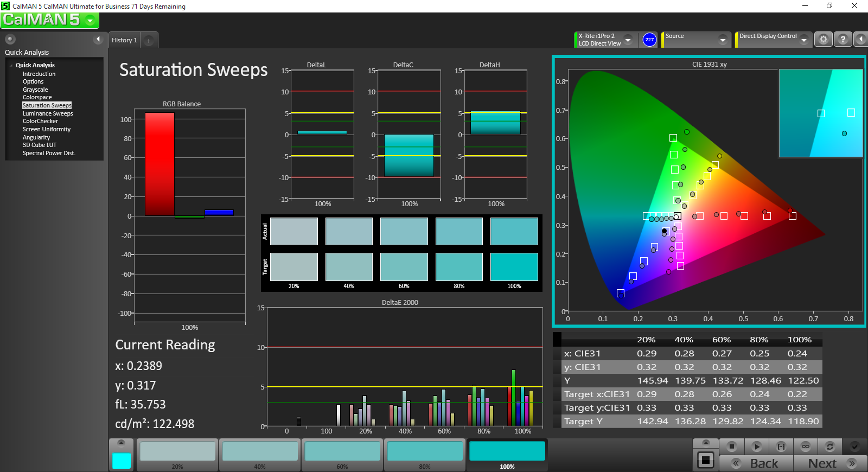Go to the Colorspace page
The image size is (868, 472).
click(x=37, y=97)
